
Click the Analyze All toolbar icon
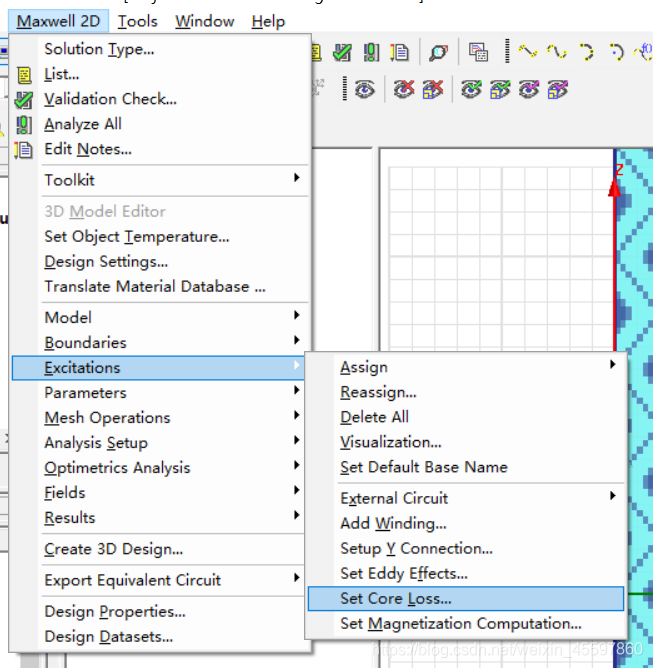tap(371, 52)
